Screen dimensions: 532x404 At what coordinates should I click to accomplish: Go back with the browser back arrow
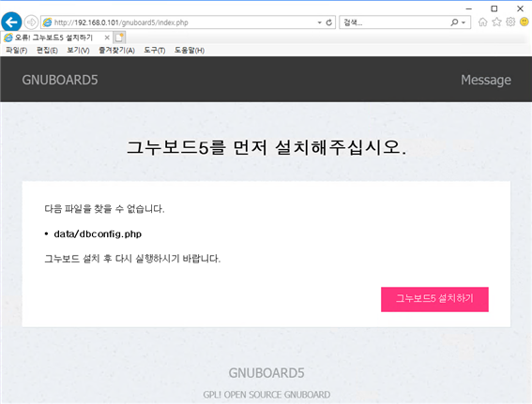(x=11, y=22)
